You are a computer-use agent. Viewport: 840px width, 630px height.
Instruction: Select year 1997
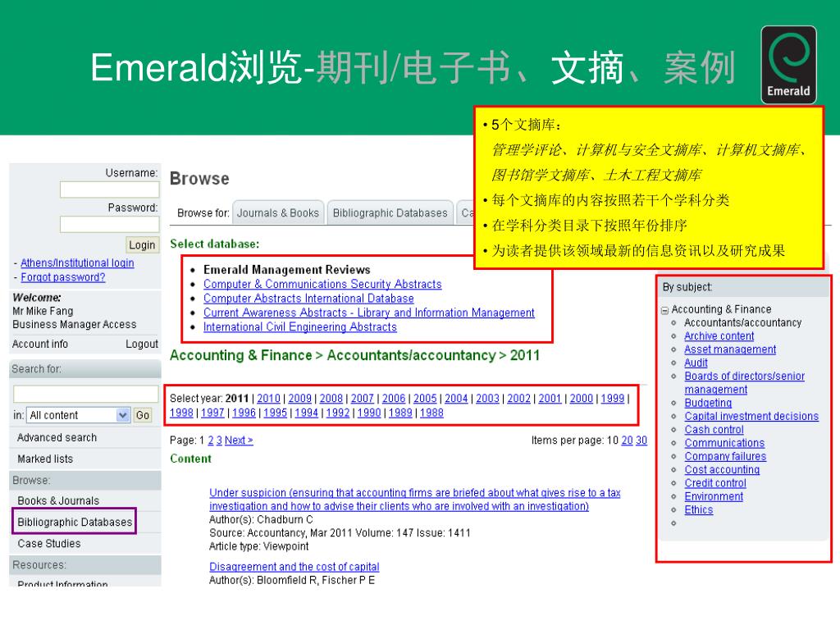(x=212, y=413)
